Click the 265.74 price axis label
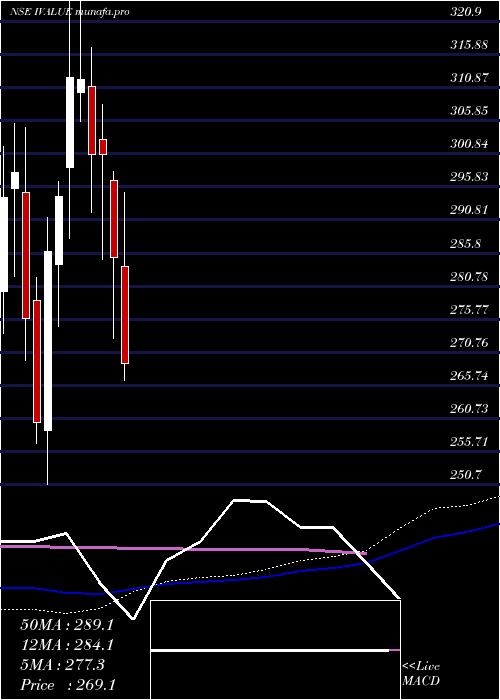 coord(469,376)
